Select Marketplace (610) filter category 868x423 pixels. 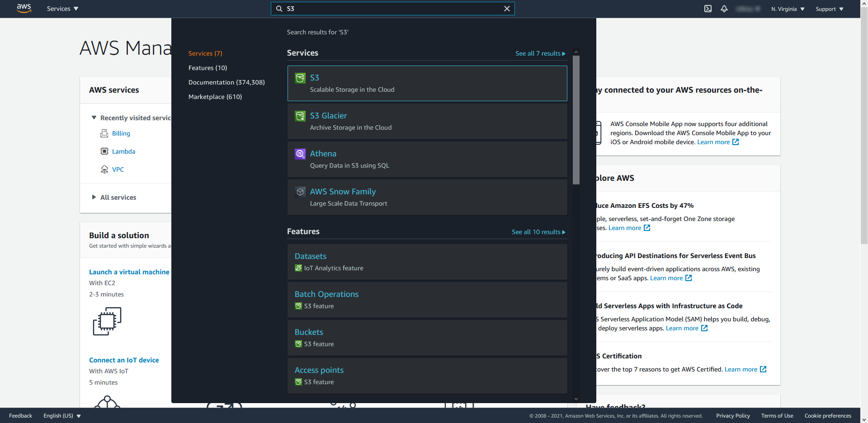[215, 97]
